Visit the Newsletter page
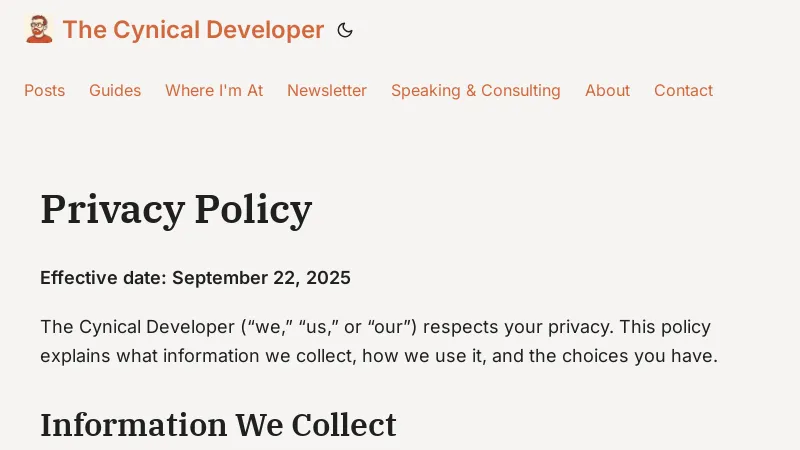The width and height of the screenshot is (800, 450). pyautogui.click(x=327, y=90)
